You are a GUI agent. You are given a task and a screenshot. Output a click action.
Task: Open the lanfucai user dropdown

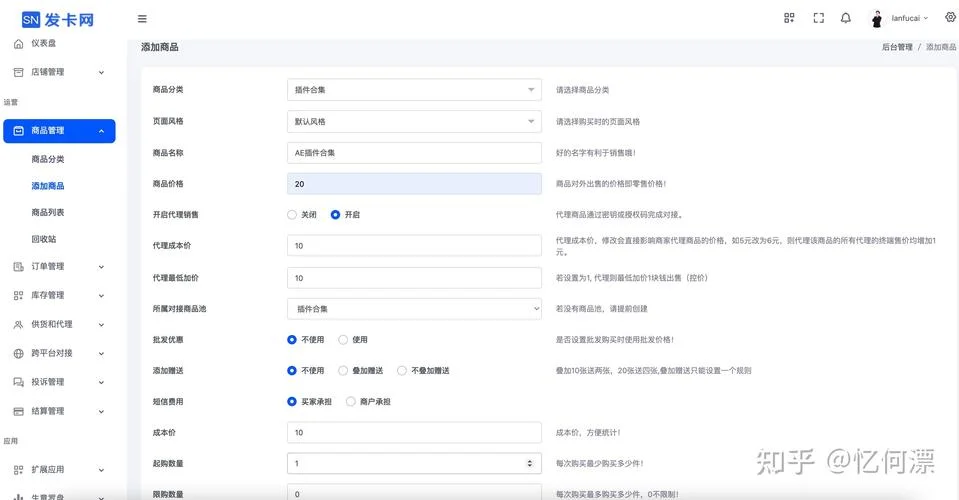pos(909,18)
